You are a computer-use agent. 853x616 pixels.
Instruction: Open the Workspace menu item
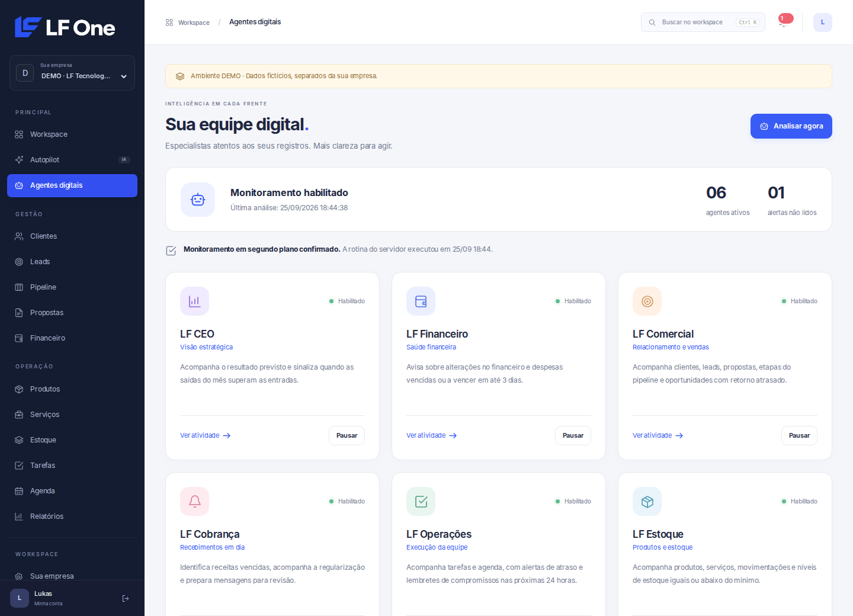[72, 134]
